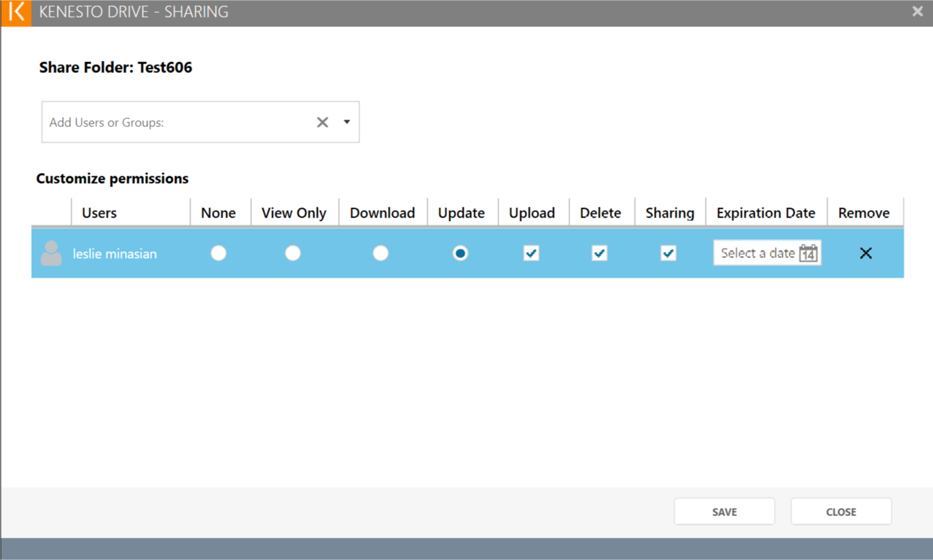Open the expiration date calendar icon

pos(808,253)
